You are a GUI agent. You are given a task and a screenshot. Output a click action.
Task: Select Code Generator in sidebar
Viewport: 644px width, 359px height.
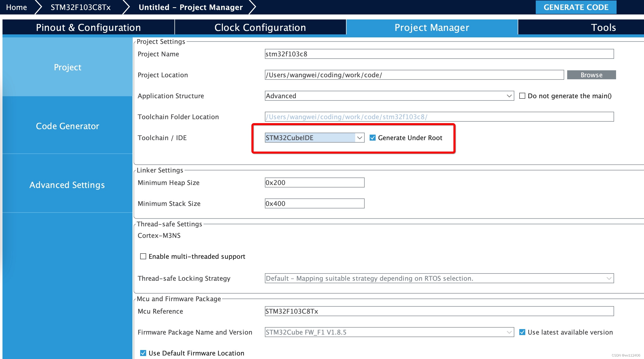tap(68, 126)
